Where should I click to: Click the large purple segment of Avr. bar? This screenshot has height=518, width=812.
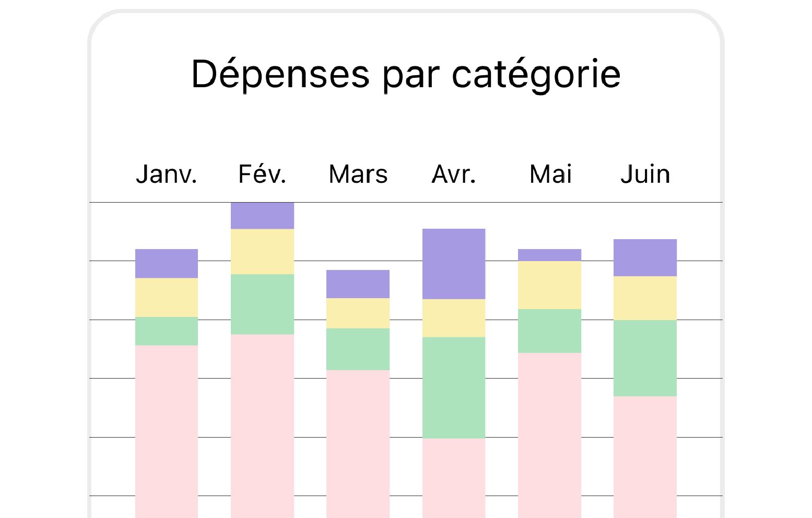pyautogui.click(x=453, y=264)
